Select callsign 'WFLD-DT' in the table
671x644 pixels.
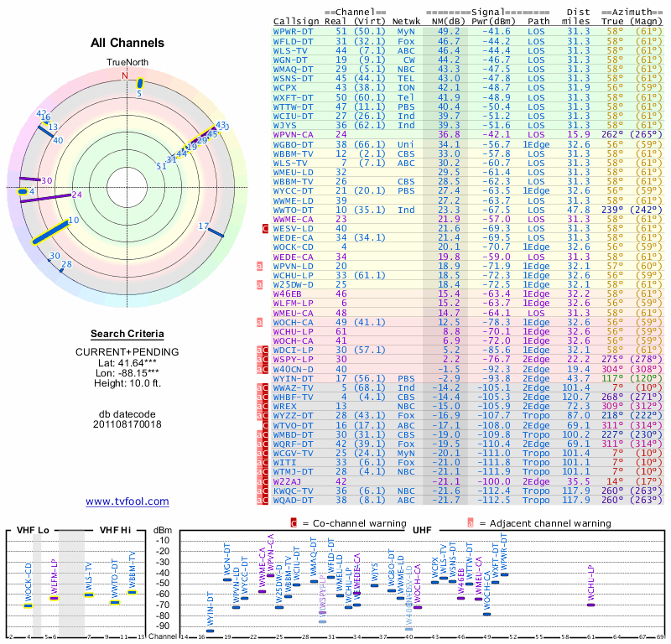pos(293,41)
